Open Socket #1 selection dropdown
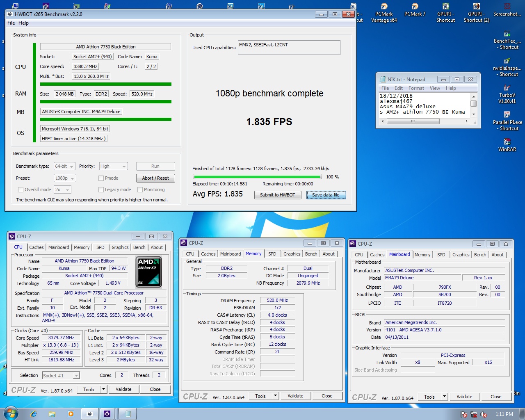Viewport: 525px width, 420px height. pos(61,375)
